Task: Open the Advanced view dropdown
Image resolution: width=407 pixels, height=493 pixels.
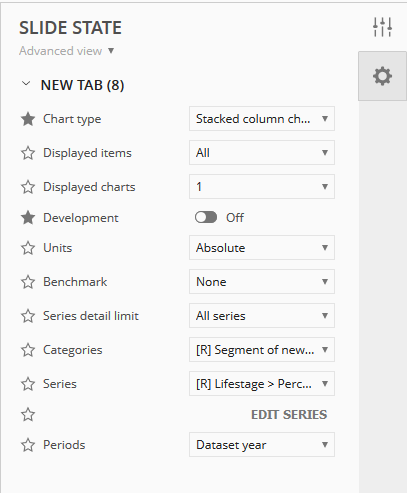Action: coord(67,51)
